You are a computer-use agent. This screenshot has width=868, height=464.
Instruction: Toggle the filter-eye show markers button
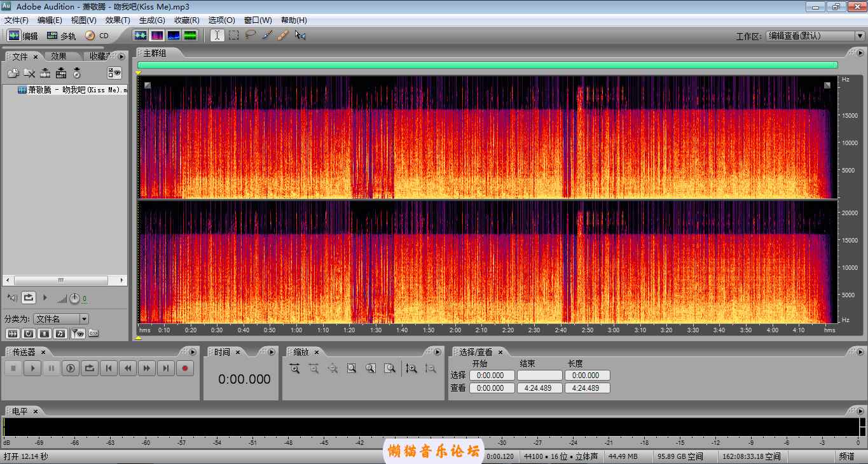(x=78, y=333)
